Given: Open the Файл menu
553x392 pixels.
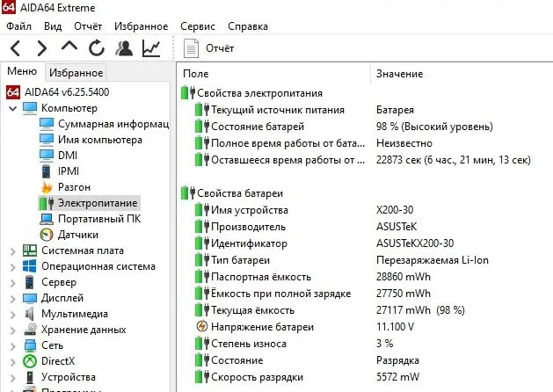Looking at the screenshot, I should click(x=19, y=26).
